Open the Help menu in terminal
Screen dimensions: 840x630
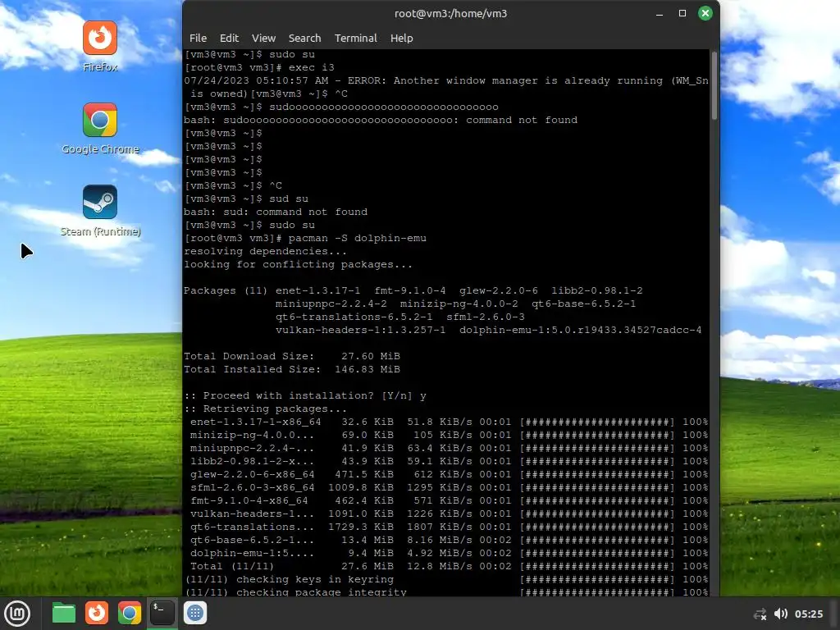401,38
